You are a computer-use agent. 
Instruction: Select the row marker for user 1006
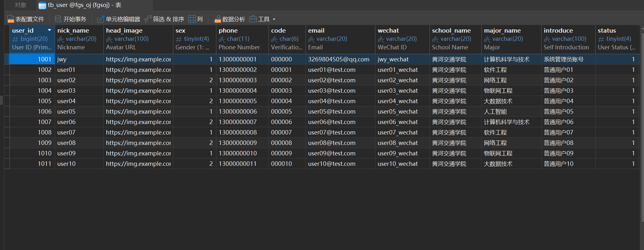[x=7, y=112]
